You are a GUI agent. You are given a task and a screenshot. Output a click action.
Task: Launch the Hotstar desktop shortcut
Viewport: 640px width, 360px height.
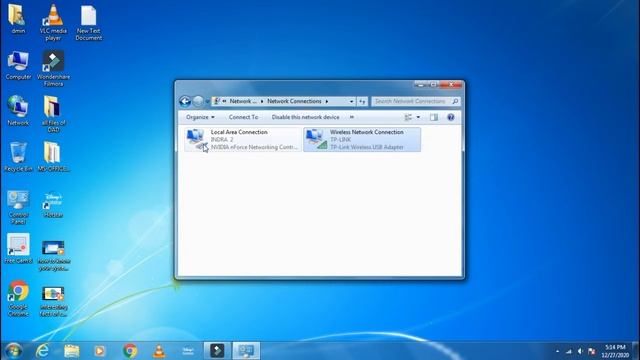[x=53, y=205]
